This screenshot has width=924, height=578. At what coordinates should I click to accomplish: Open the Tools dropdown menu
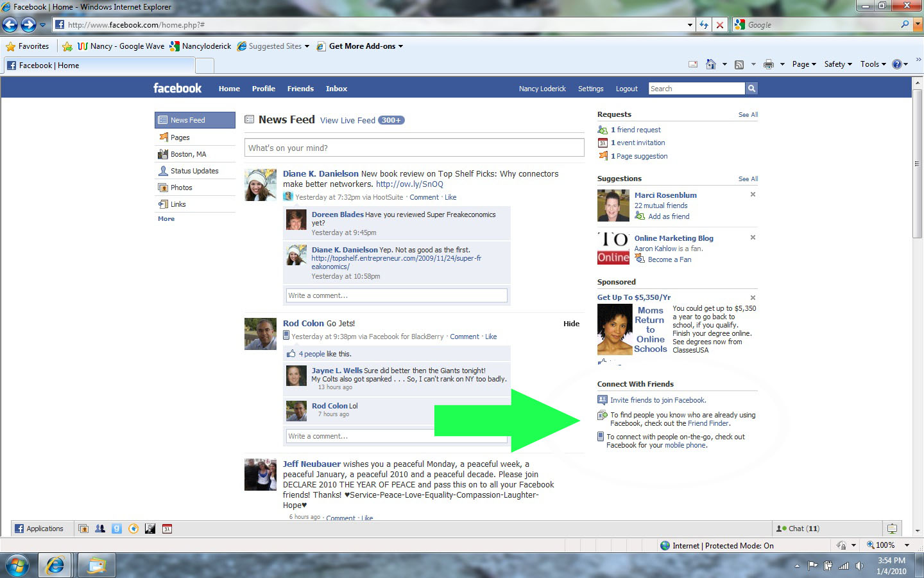click(873, 64)
